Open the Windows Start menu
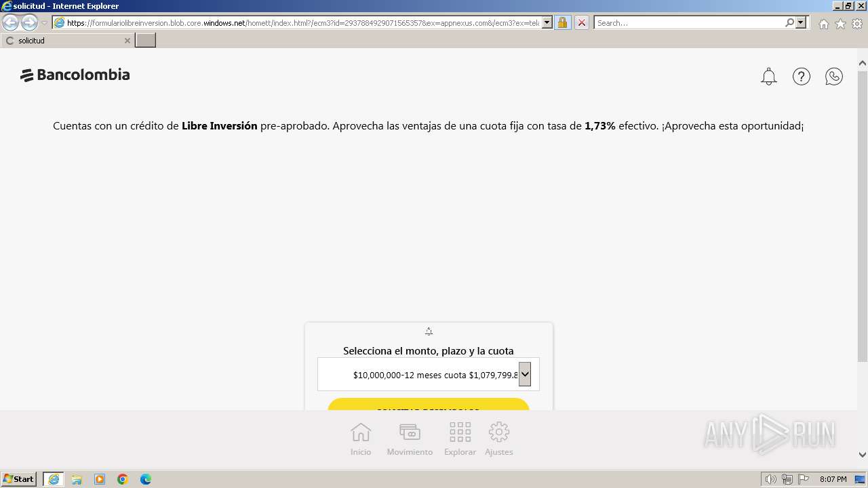This screenshot has height=488, width=868. pos(19,479)
